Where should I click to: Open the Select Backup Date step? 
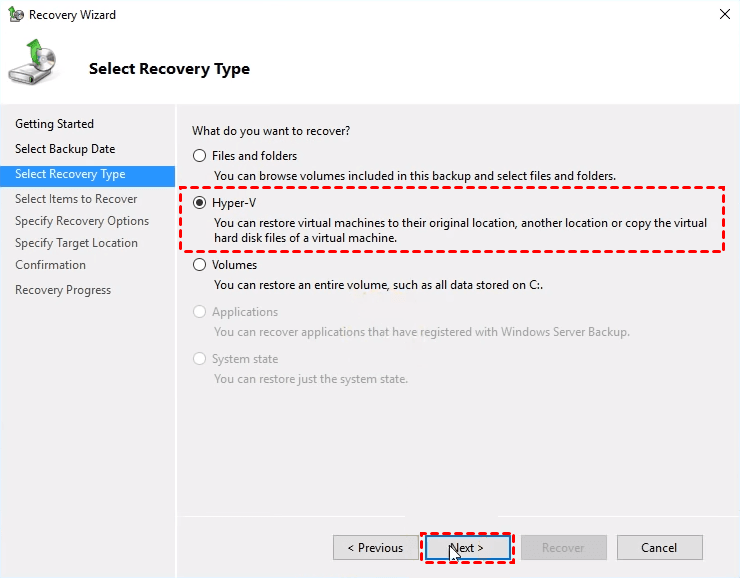point(65,149)
